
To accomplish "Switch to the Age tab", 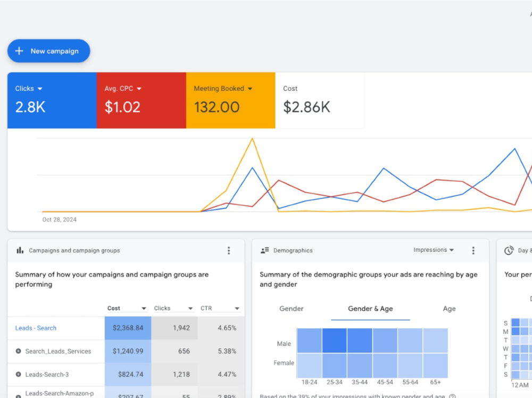I will [449, 309].
